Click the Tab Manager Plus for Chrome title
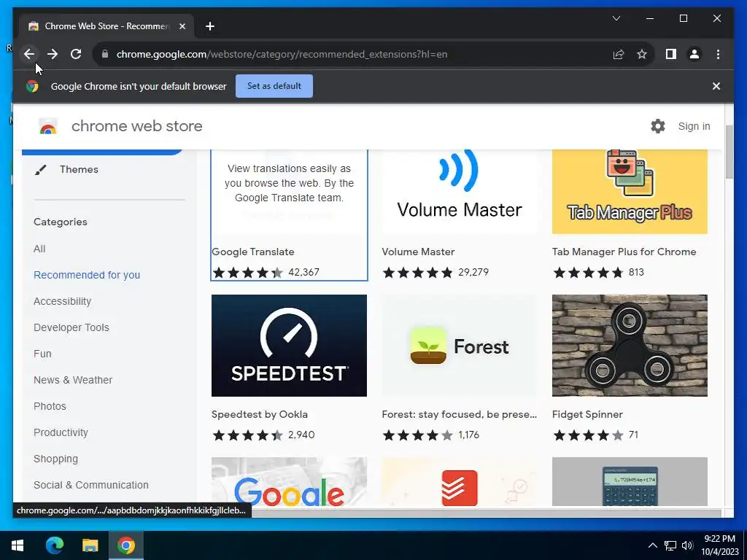The width and height of the screenshot is (747, 560). coord(624,252)
